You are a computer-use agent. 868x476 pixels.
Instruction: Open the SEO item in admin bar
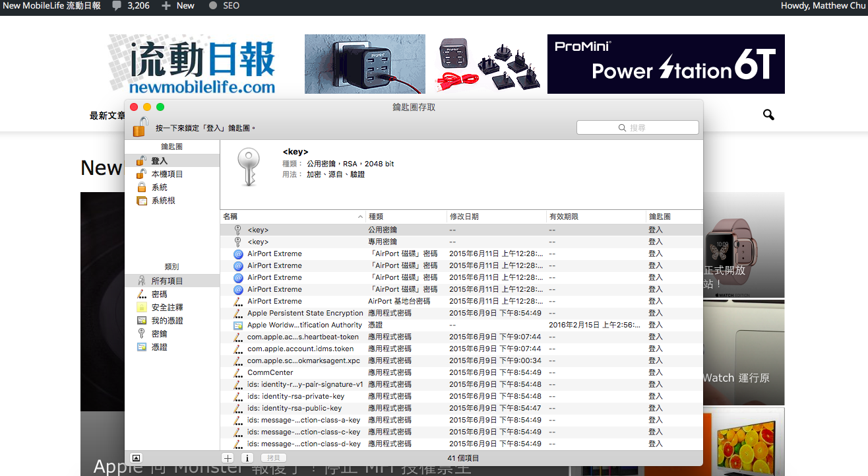click(x=224, y=6)
